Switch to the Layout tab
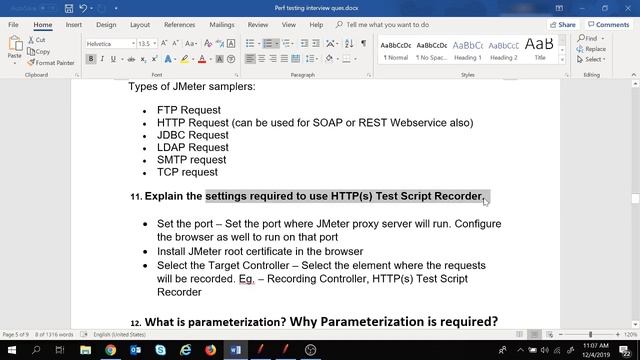 point(140,24)
